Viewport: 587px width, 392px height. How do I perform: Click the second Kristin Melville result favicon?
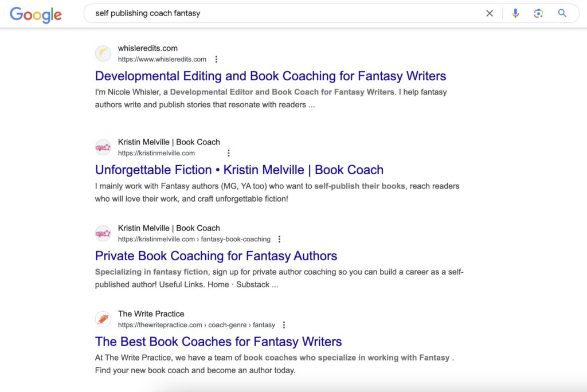coord(103,233)
